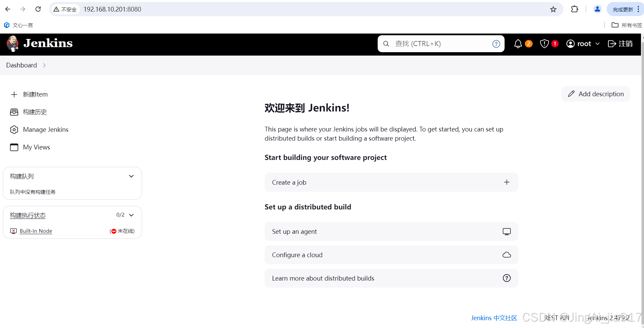The width and height of the screenshot is (644, 328).
Task: Click the 队列中没有构建任务 queue message
Action: 33,192
